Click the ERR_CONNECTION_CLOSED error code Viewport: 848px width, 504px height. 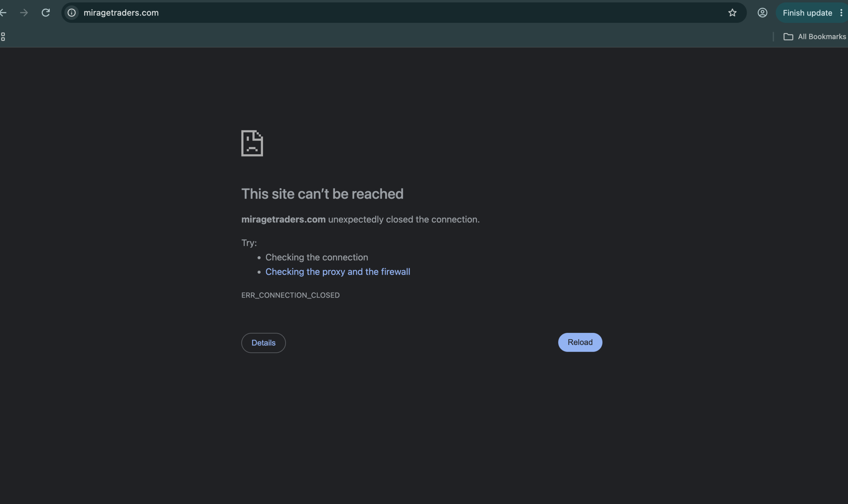pos(290,295)
